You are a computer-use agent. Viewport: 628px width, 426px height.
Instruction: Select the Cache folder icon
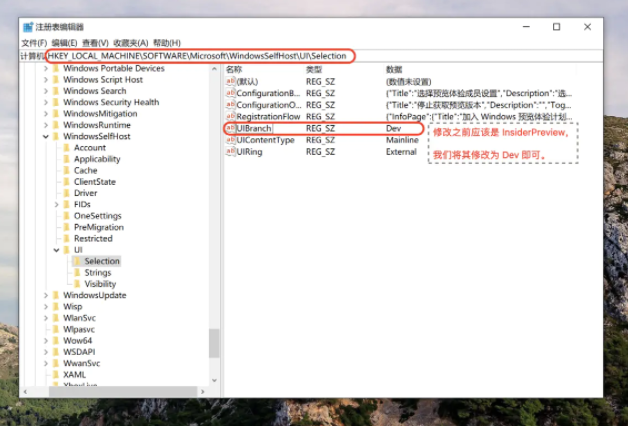(x=67, y=171)
